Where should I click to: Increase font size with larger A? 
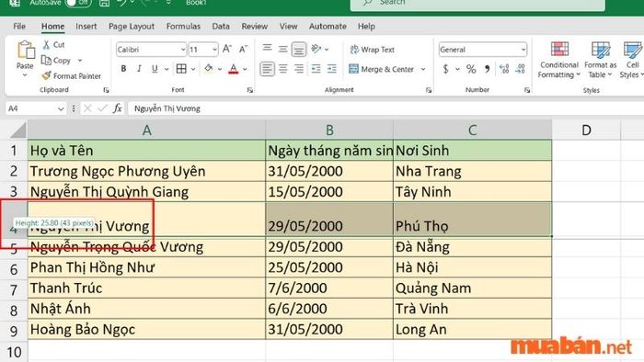[x=226, y=50]
